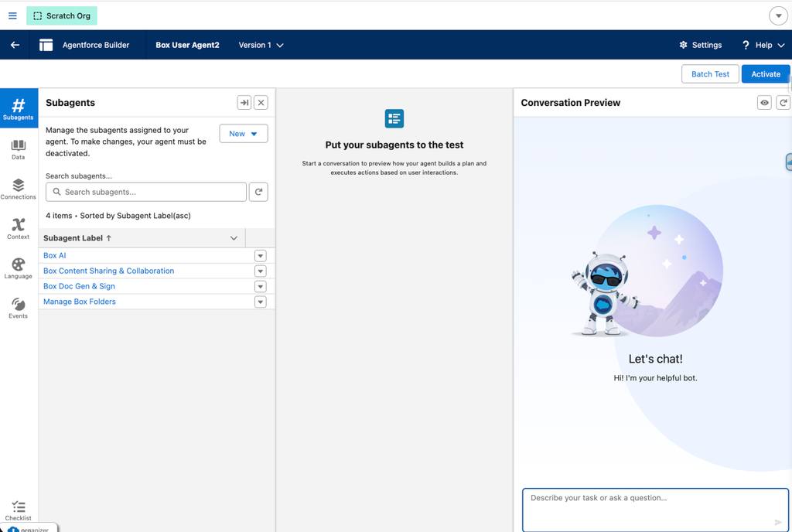Expand the Version 1 dropdown
792x532 pixels.
[261, 45]
